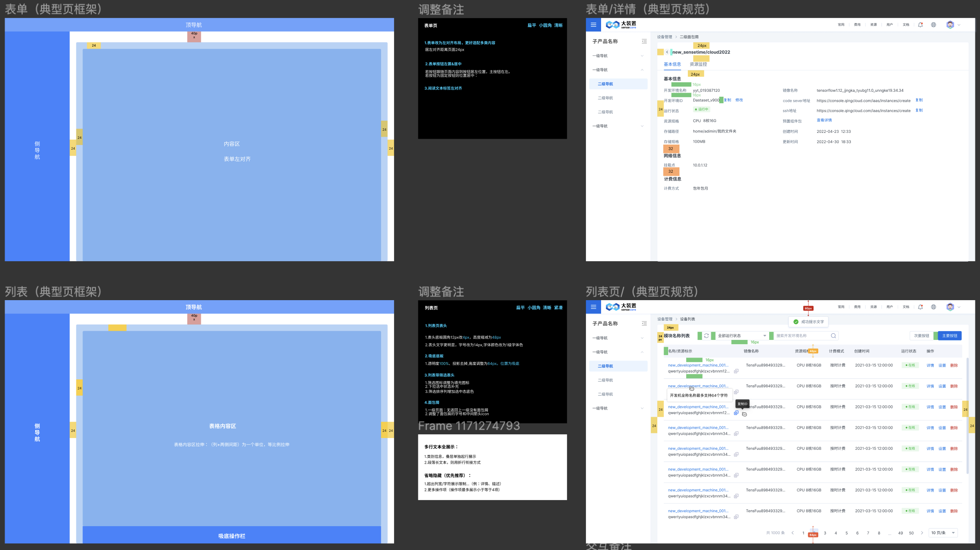Click copy icon in first table row
The image size is (980, 550).
(x=736, y=371)
